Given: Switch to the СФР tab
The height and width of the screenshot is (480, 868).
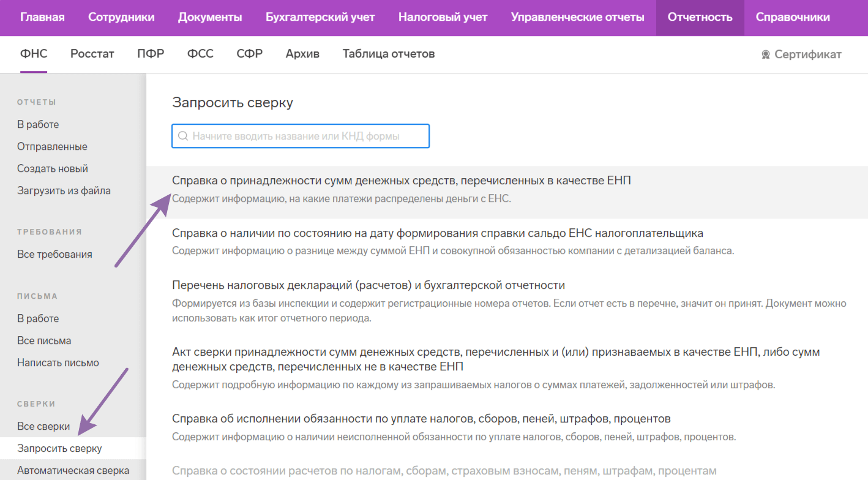Looking at the screenshot, I should (249, 54).
